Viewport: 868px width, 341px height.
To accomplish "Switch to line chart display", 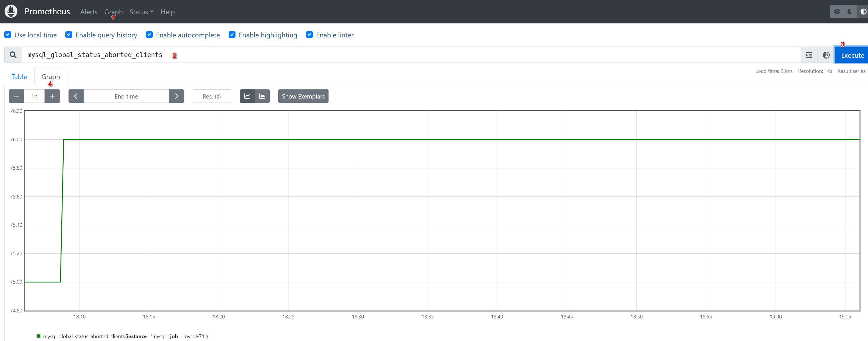I will coord(247,96).
